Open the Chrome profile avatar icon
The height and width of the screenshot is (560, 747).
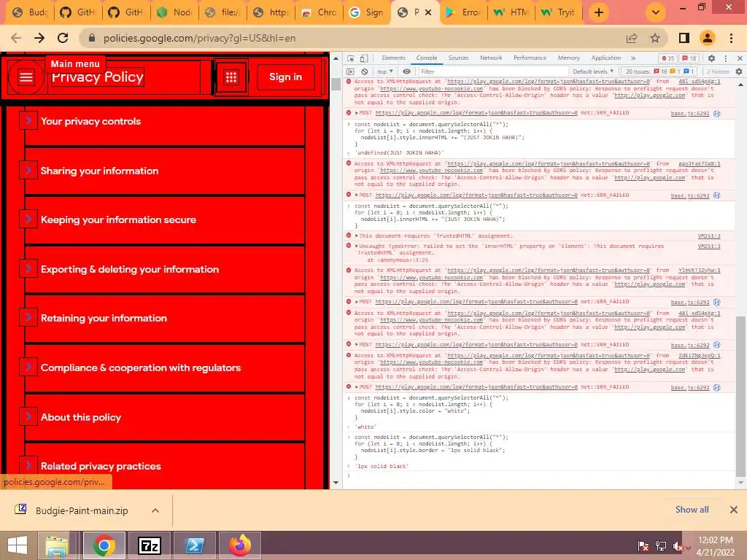pos(708,38)
